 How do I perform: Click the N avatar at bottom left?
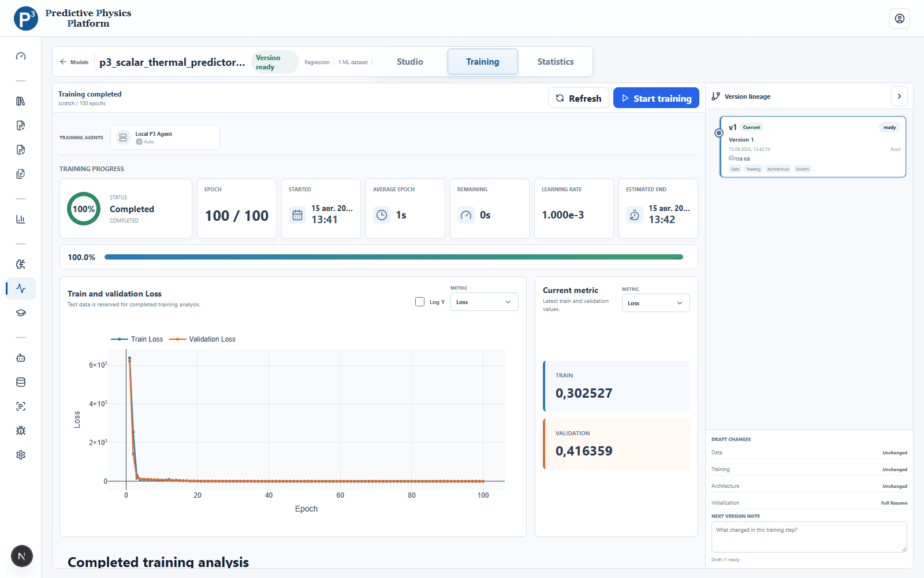pyautogui.click(x=22, y=557)
